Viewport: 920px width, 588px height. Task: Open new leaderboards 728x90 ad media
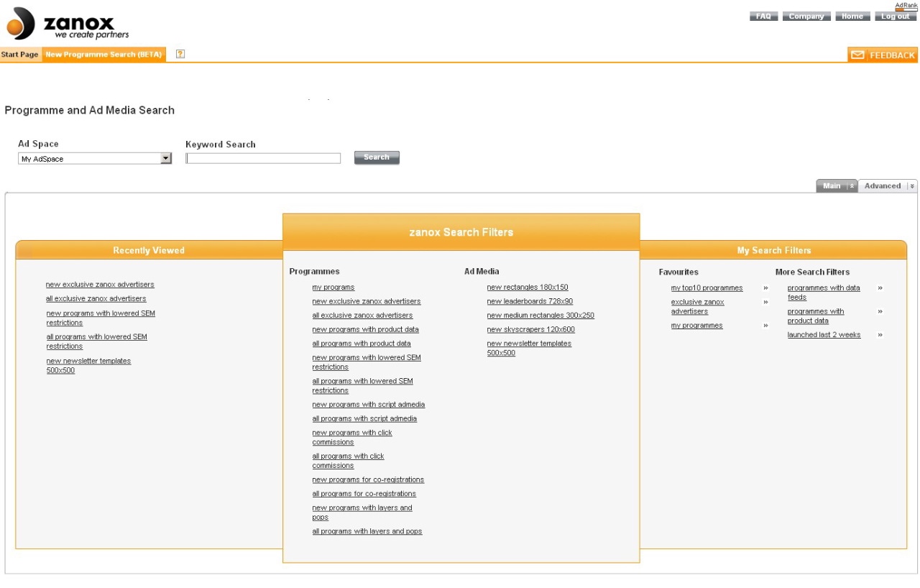(530, 302)
